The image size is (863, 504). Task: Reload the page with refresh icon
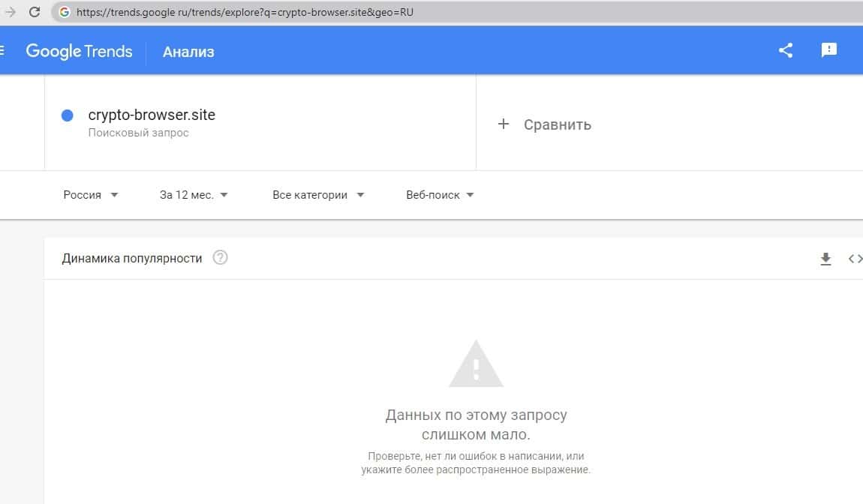35,12
